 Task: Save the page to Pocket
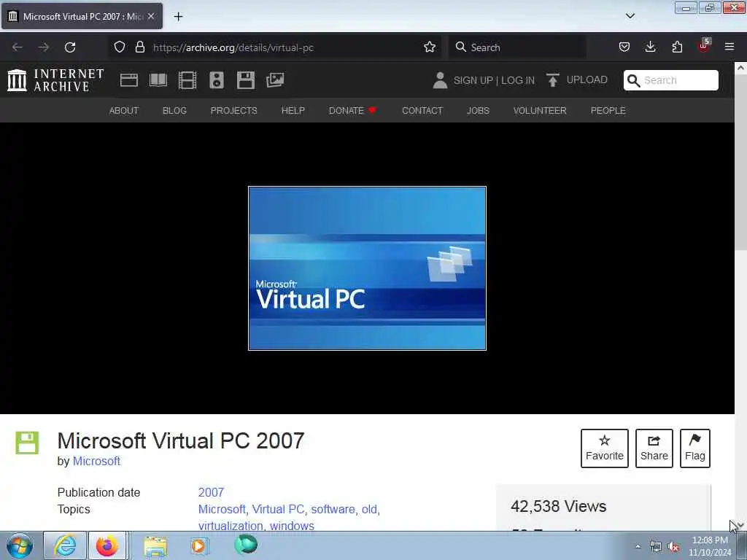click(x=624, y=47)
